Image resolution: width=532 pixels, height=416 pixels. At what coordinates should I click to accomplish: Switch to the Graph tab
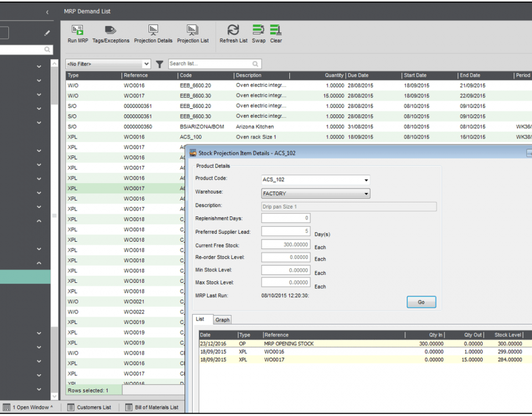coord(222,320)
